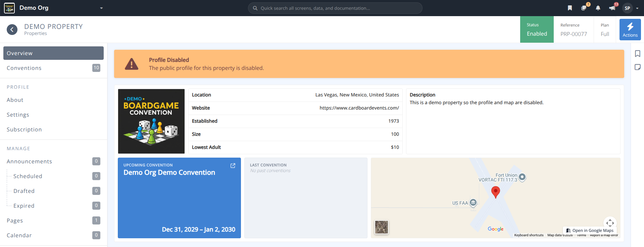The height and width of the screenshot is (247, 644).
Task: Open the Actions lightning menu
Action: click(x=630, y=30)
